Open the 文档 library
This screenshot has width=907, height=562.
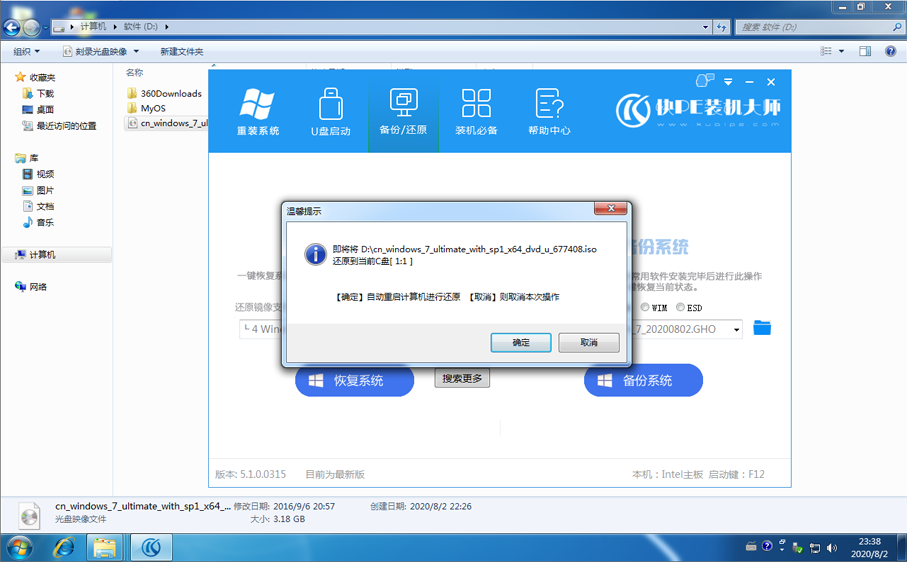pyautogui.click(x=38, y=206)
